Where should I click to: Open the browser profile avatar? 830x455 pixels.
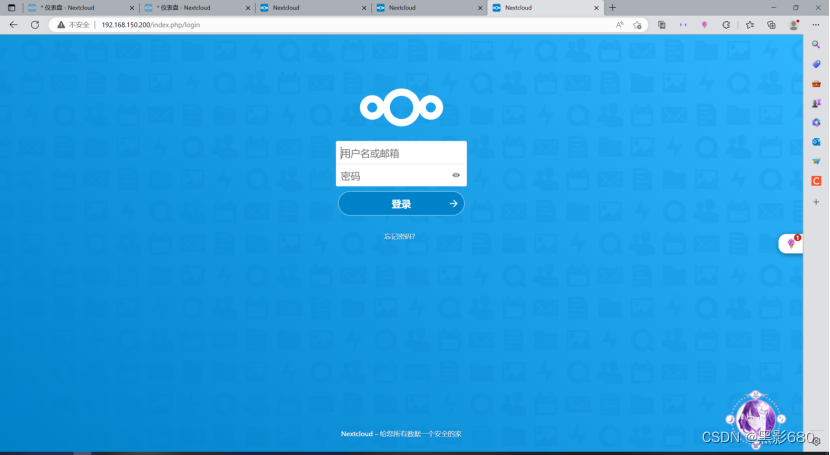pos(793,25)
